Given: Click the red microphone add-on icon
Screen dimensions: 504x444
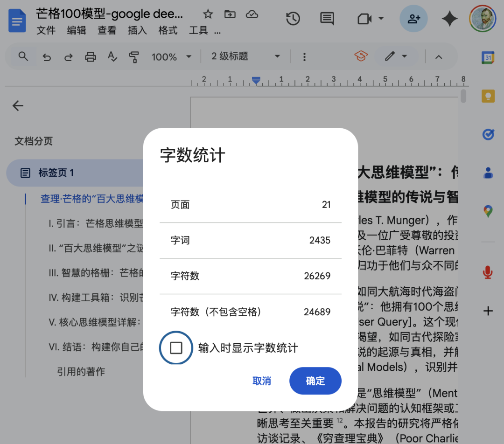Looking at the screenshot, I should pyautogui.click(x=488, y=272).
